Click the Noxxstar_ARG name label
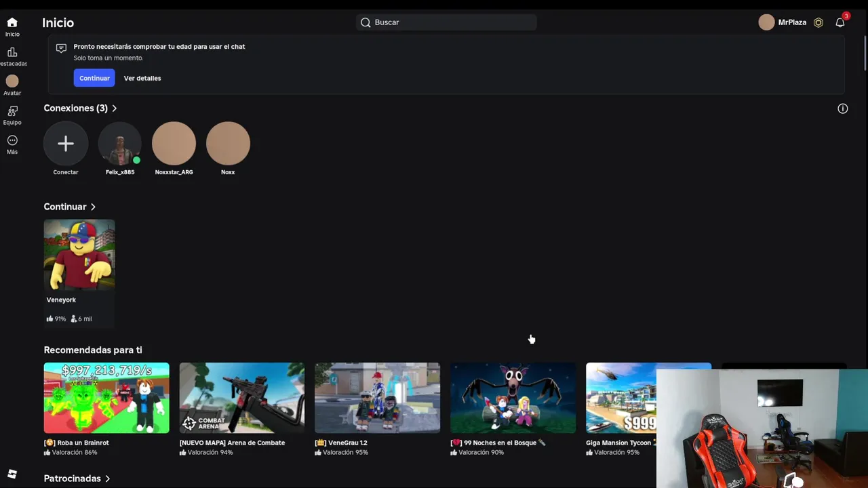The image size is (868, 488). click(174, 172)
